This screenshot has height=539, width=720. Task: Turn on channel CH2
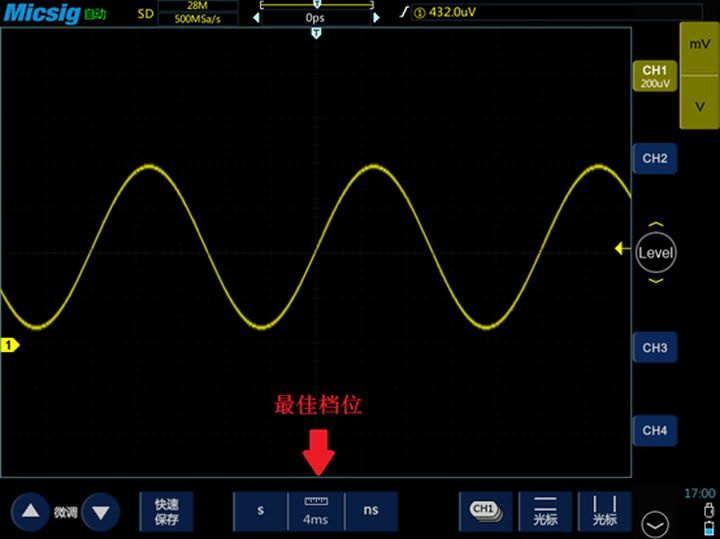655,158
